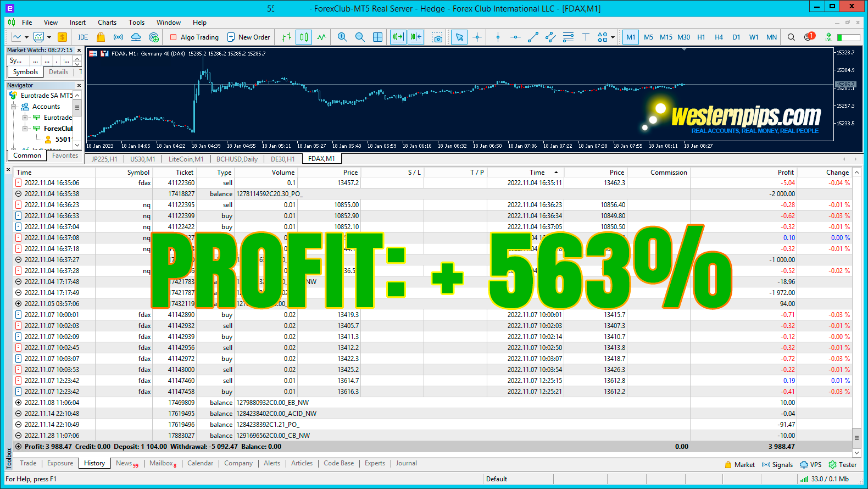
Task: Open the Charts menu
Action: click(x=107, y=23)
